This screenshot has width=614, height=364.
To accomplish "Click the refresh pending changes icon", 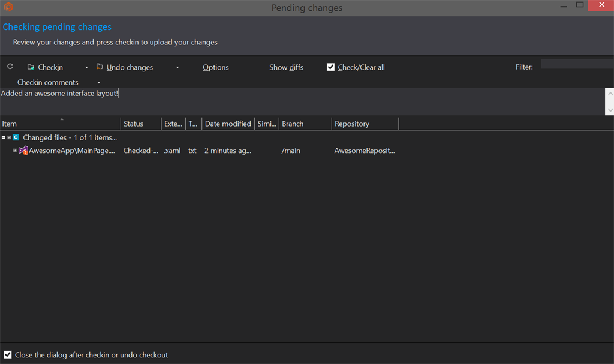I will tap(10, 67).
